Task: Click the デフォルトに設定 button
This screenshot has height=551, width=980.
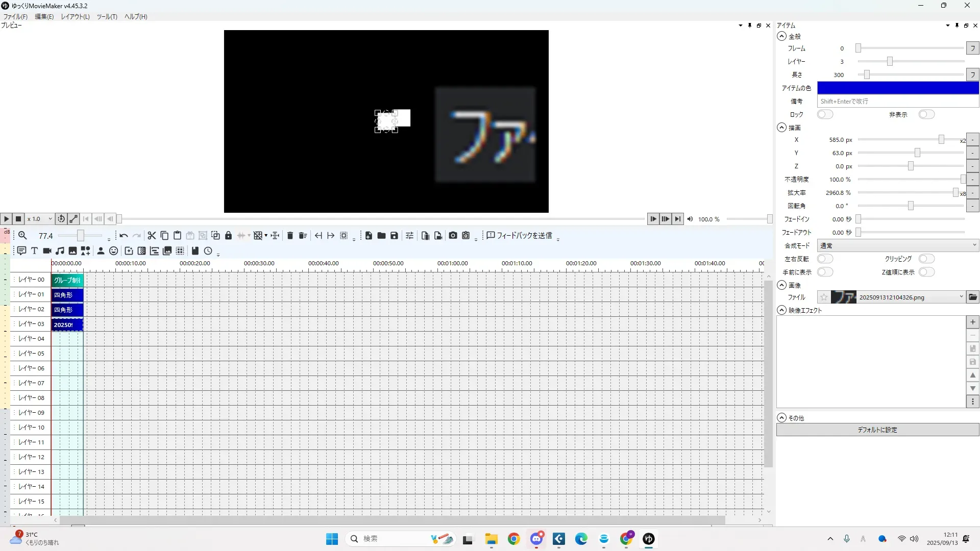Action: (x=877, y=430)
